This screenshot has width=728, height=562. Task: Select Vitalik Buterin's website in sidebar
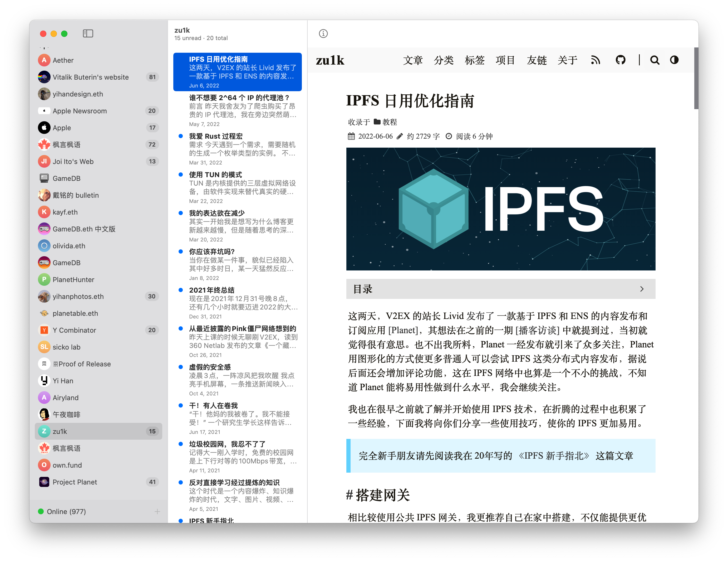(x=91, y=77)
